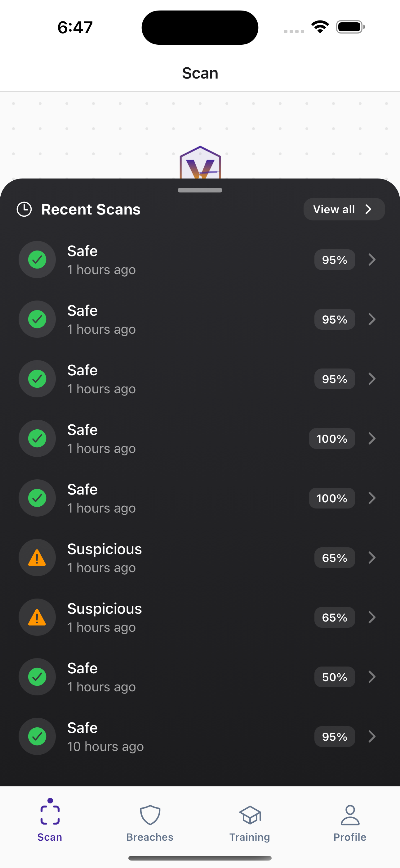Screen dimensions: 400x868
Task: Tap the second Suspicious warning icon
Action: [x=37, y=617]
